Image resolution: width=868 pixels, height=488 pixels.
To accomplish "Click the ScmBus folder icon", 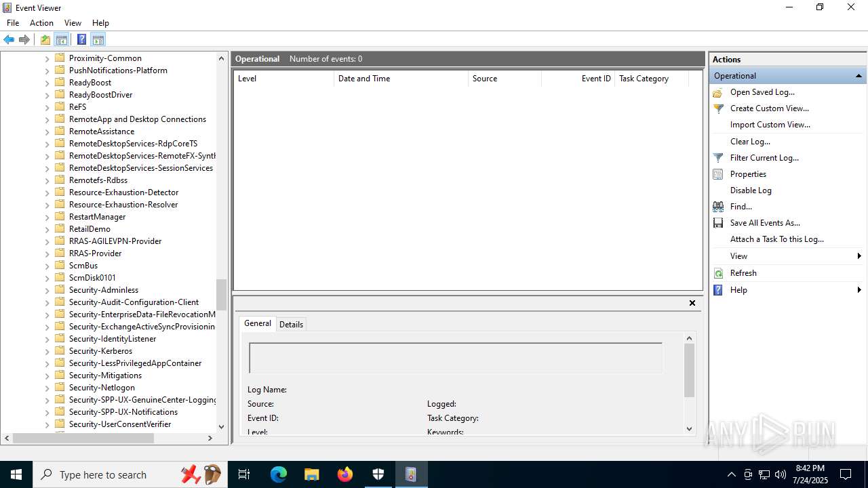I will point(60,266).
